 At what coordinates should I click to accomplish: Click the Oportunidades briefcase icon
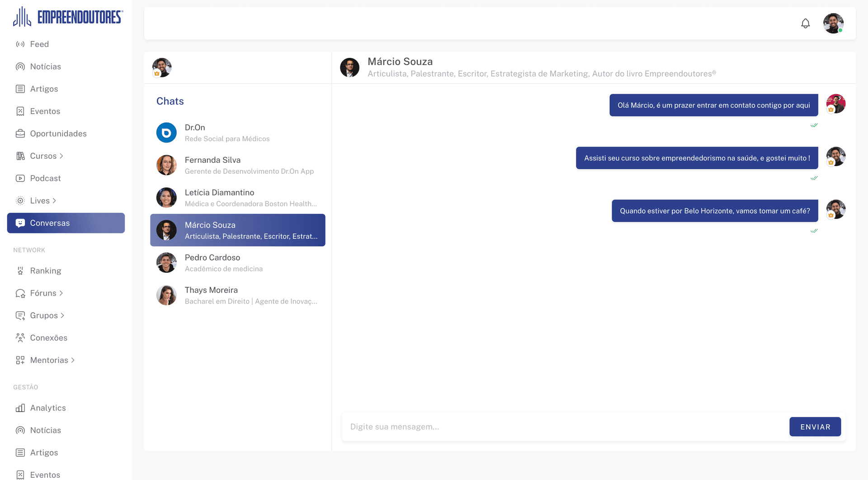pos(20,133)
